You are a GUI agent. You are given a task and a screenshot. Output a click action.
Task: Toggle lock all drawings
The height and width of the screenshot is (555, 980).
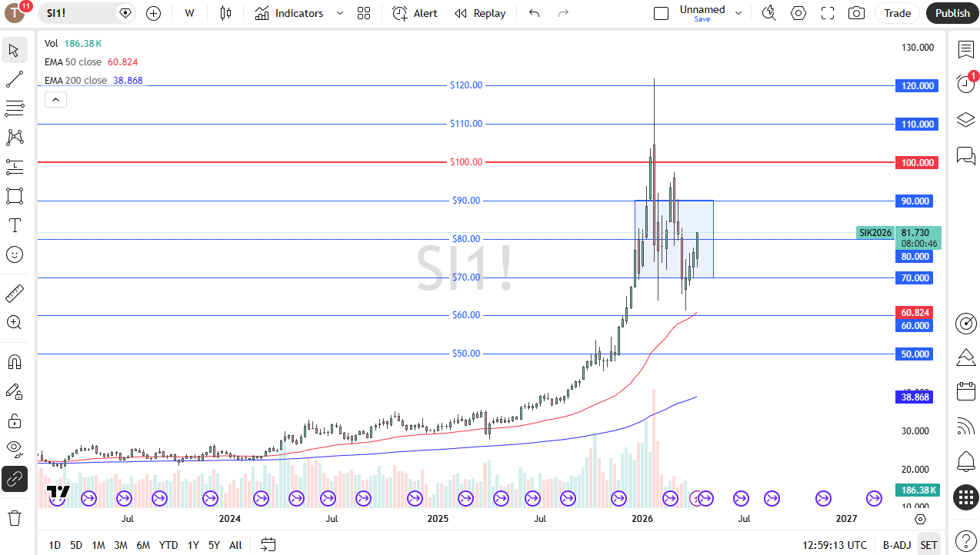click(14, 420)
